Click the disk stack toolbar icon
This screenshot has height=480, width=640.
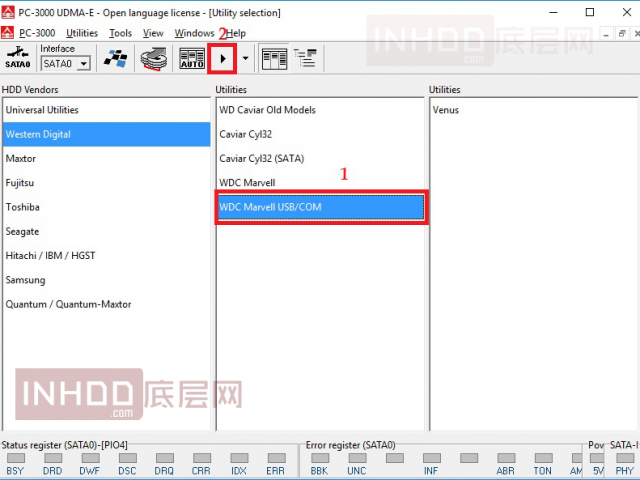pos(154,59)
